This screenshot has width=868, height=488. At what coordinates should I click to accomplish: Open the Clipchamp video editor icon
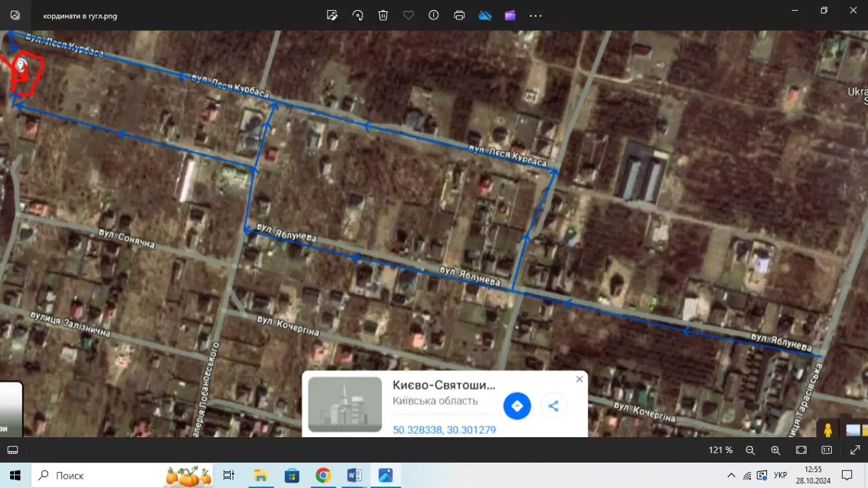point(510,15)
